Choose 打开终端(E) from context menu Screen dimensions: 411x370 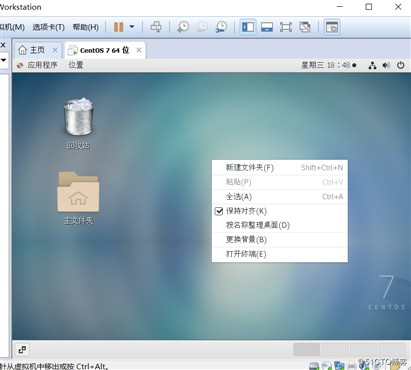pyautogui.click(x=280, y=254)
